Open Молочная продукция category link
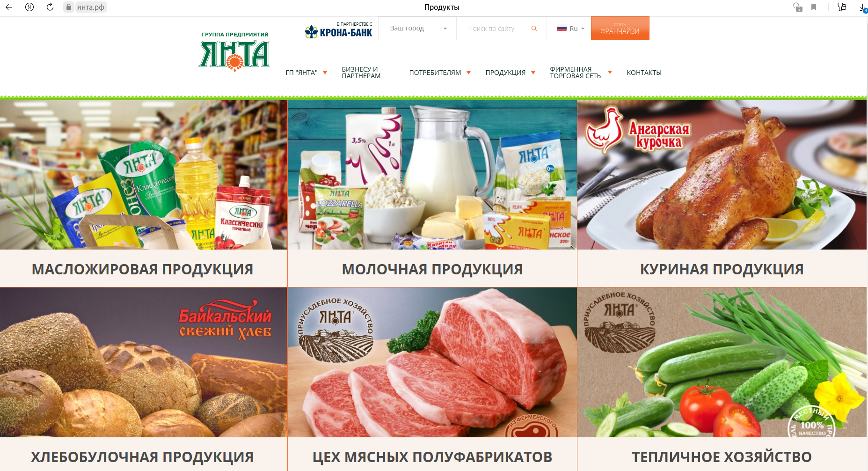 (432, 269)
